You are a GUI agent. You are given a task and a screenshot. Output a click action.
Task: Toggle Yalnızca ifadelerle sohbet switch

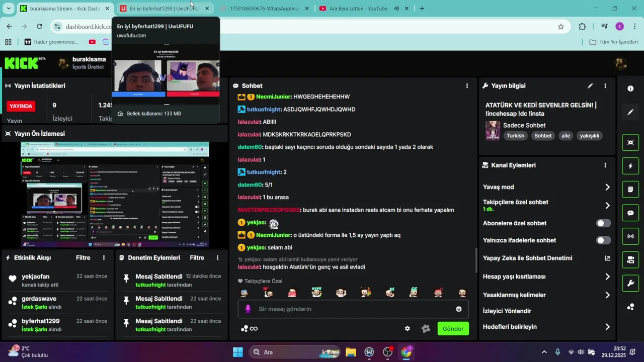point(603,240)
